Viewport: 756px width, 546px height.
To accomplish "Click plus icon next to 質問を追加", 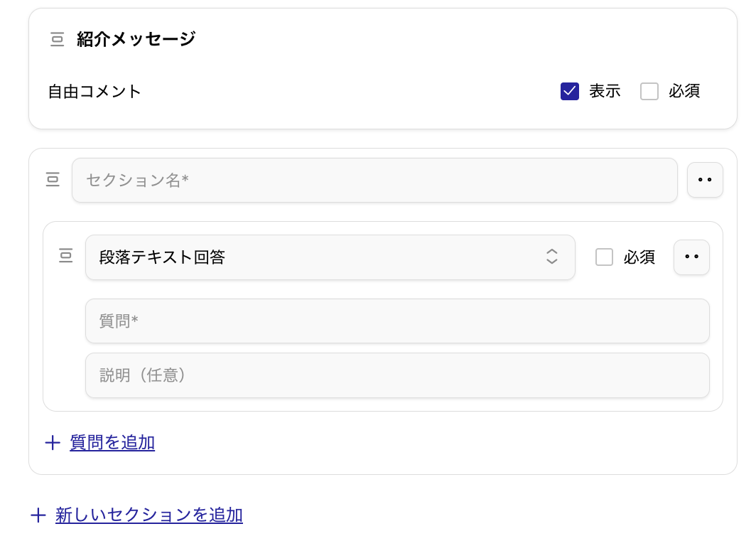I will pyautogui.click(x=53, y=443).
